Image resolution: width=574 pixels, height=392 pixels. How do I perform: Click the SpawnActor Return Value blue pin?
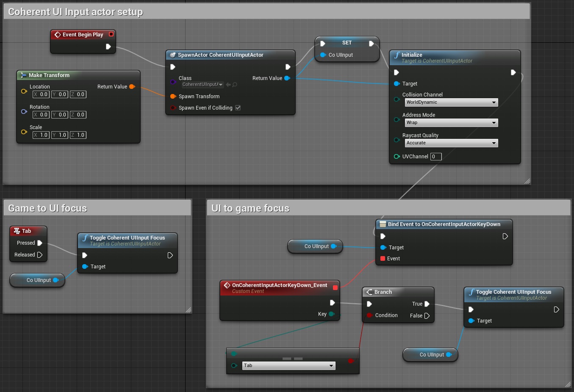pyautogui.click(x=287, y=78)
